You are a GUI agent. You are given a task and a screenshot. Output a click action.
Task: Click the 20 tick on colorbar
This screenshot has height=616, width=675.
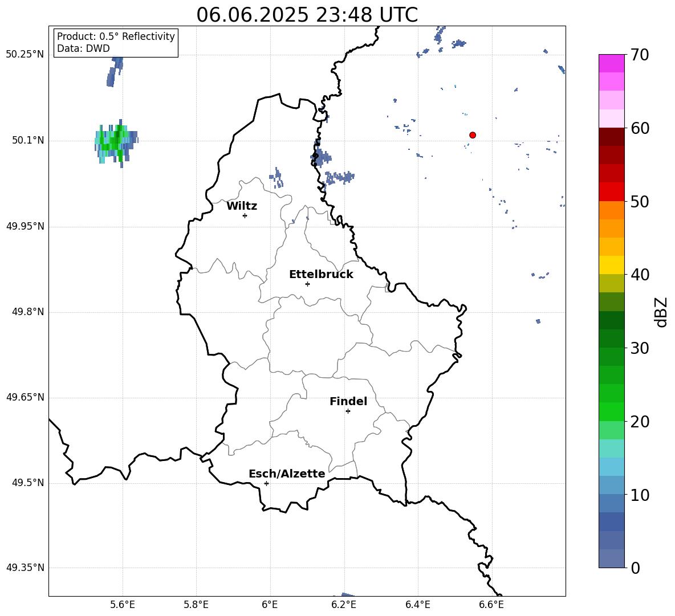click(640, 422)
